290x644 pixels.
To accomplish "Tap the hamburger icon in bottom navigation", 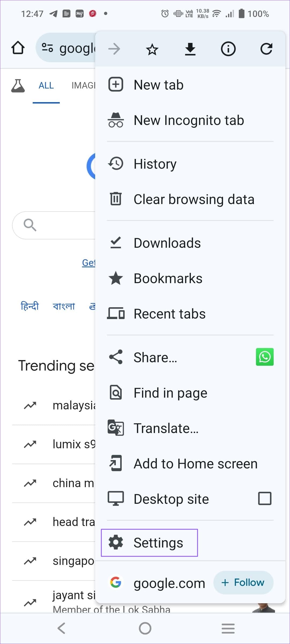I will pyautogui.click(x=228, y=628).
